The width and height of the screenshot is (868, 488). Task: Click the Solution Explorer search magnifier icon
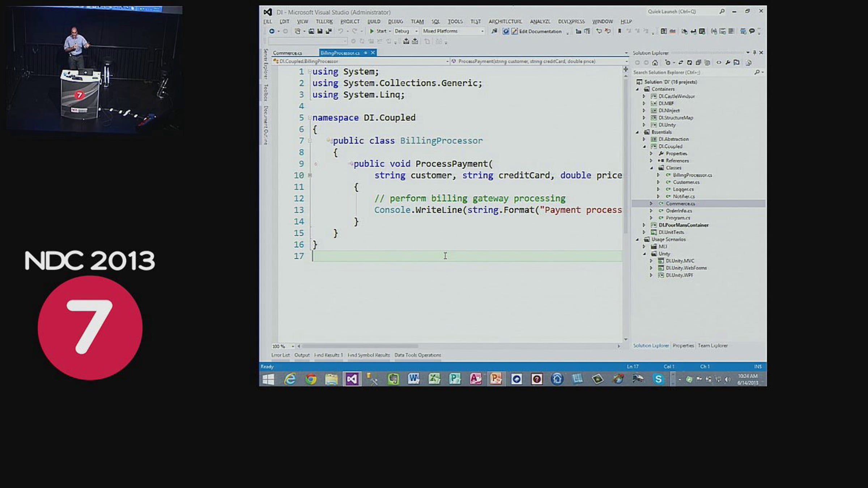757,72
